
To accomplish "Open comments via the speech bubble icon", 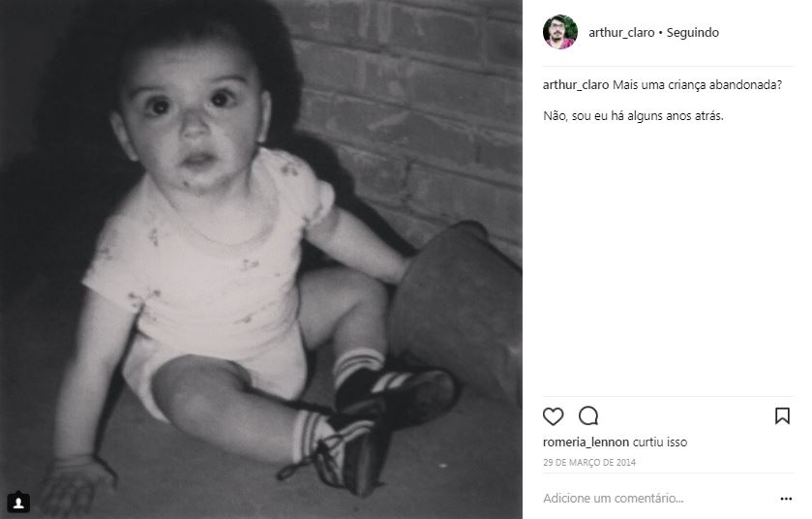I will tap(588, 416).
